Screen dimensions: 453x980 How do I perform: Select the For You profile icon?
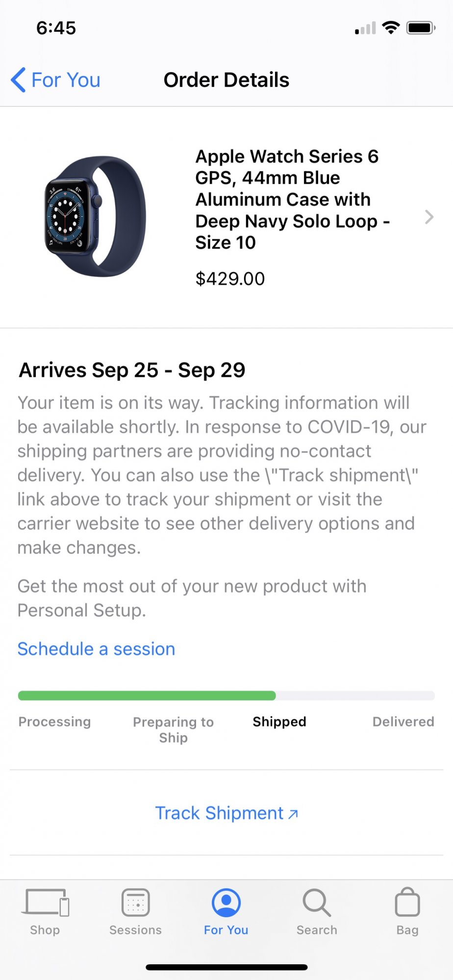(226, 902)
